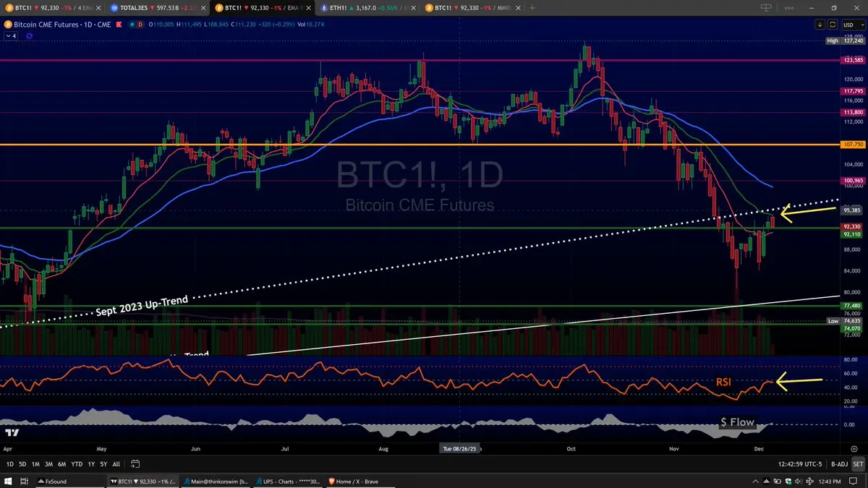Click the 123,585 price line label
The width and height of the screenshot is (868, 488).
[853, 61]
